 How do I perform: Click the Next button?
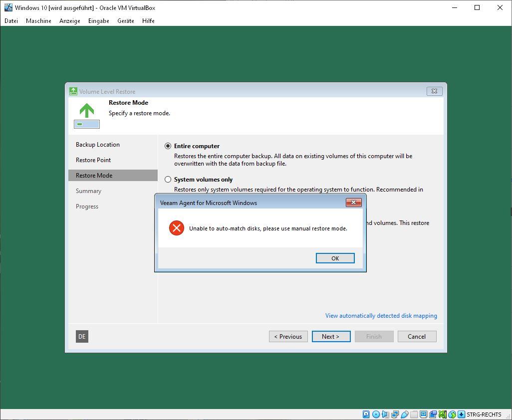[331, 337]
